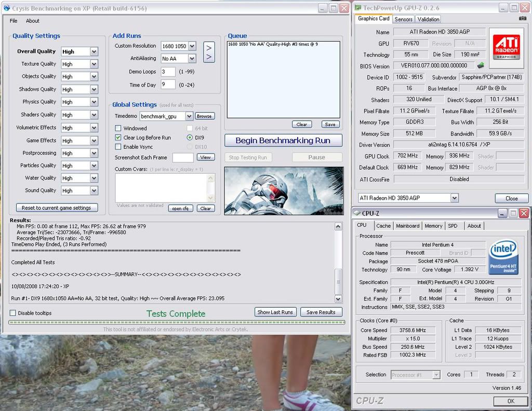The image size is (532, 411).
Task: Click the GPU-Z screenshot camera icon
Action: point(522,19)
